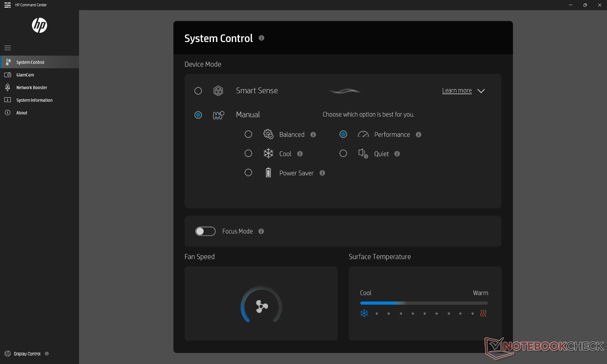
Task: Select the Smart Sense radio button
Action: coord(198,91)
